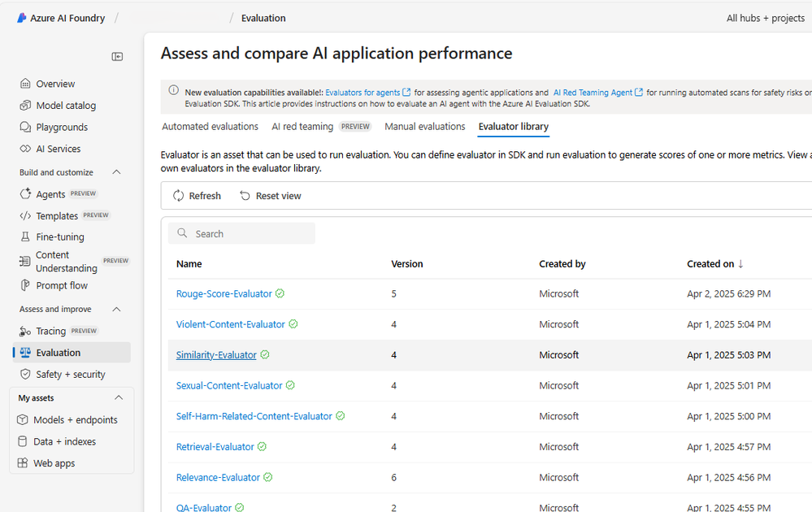
Task: Click the Tracing icon in sidebar
Action: click(x=25, y=331)
